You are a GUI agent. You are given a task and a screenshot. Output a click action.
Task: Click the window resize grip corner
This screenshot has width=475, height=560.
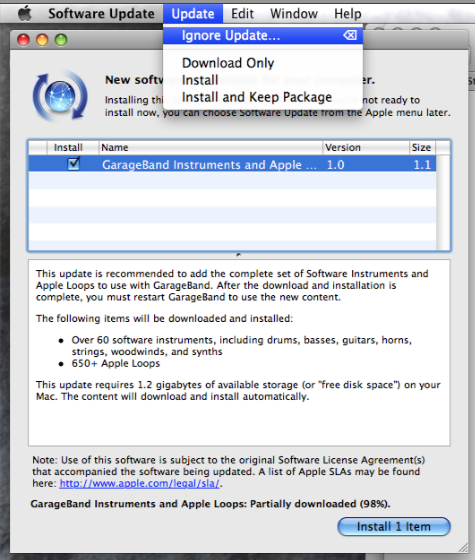(463, 548)
